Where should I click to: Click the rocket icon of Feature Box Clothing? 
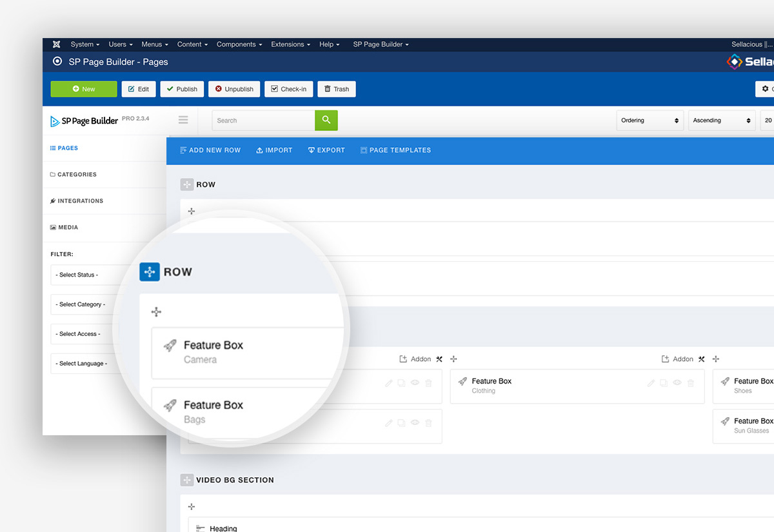(x=462, y=382)
